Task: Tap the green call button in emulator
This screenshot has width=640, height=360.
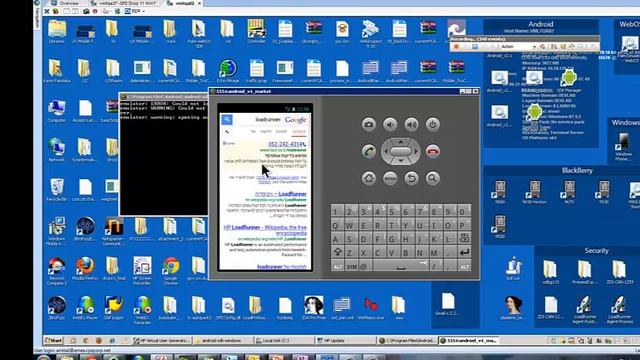Action: pos(369,151)
